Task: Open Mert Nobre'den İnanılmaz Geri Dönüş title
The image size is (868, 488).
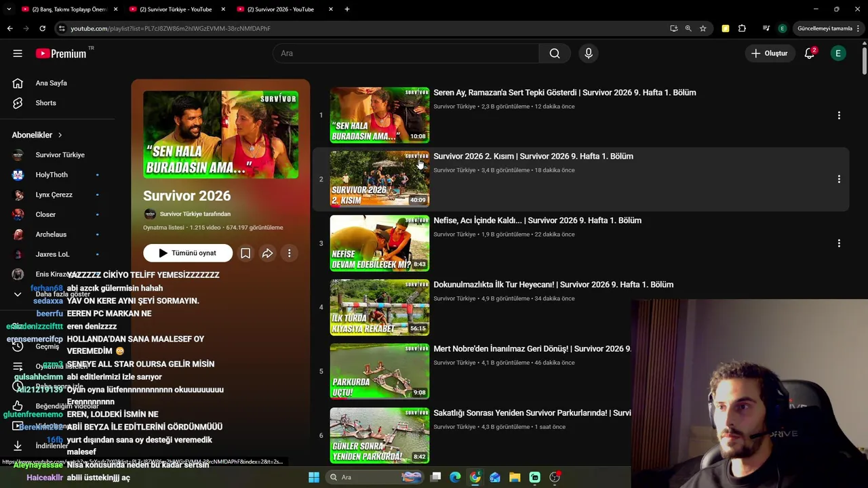Action: (532, 349)
